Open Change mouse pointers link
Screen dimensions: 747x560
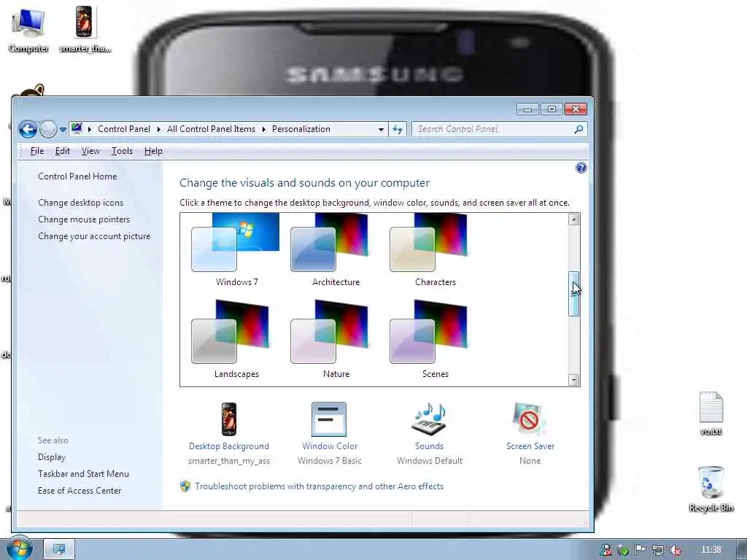(x=84, y=219)
